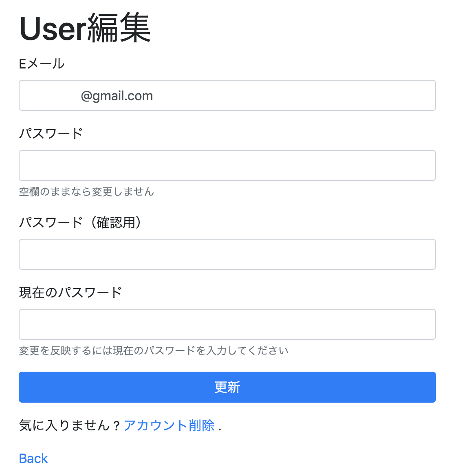Click the User編集 page heading

tap(85, 28)
